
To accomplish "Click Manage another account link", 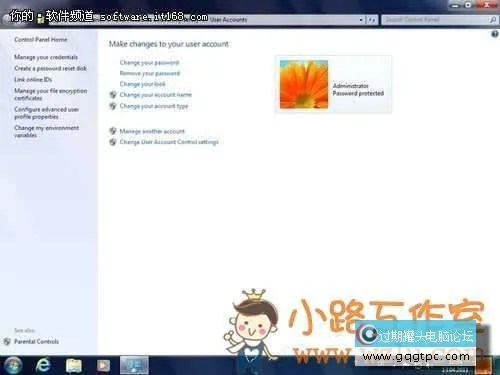I will click(152, 131).
